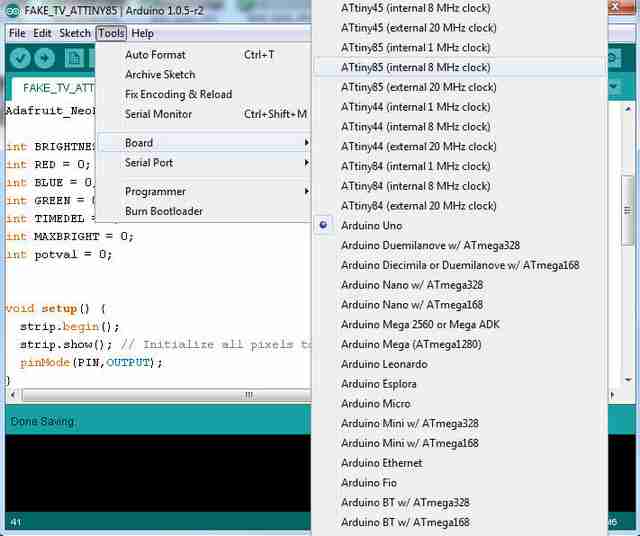Click the New sketch document icon

click(x=74, y=58)
